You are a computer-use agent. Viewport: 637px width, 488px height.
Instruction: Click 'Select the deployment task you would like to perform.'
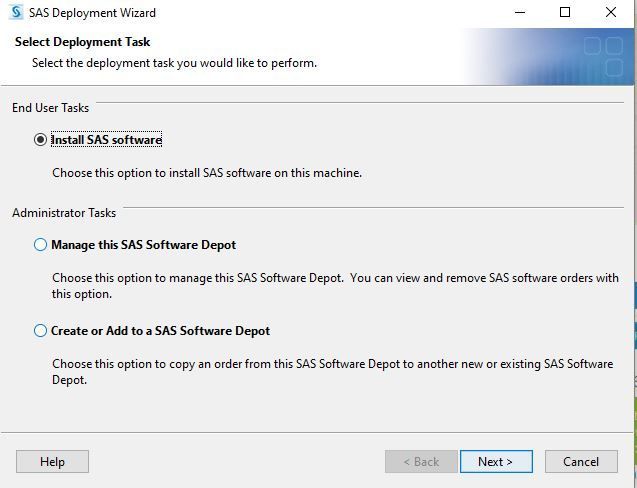point(174,63)
